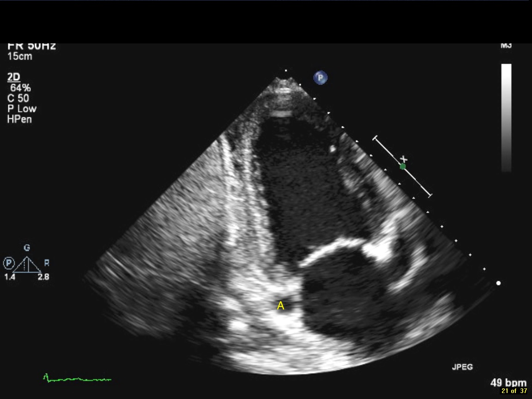Click the X marker above the focus dot
The height and width of the screenshot is (399, 532).
[x=405, y=159]
